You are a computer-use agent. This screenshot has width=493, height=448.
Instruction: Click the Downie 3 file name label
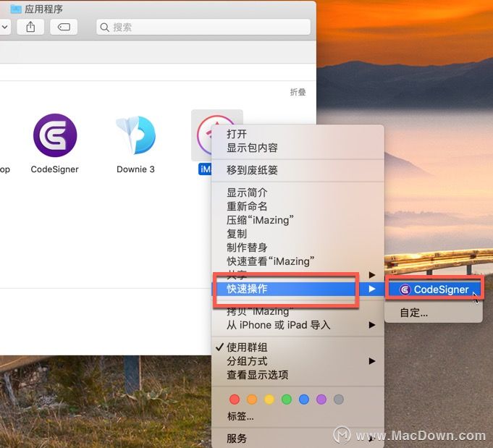coord(135,169)
